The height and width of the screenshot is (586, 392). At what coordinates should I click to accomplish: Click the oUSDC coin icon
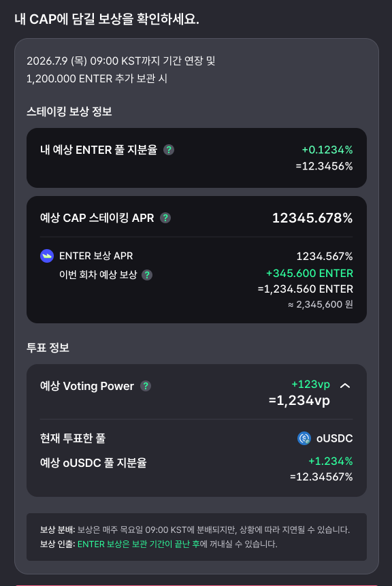point(304,438)
